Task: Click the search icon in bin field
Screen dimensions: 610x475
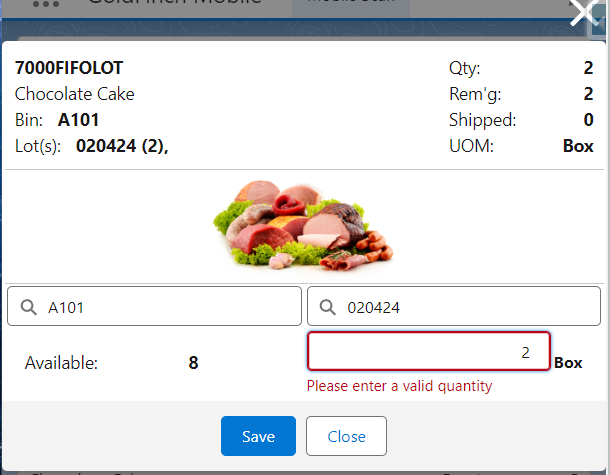Action: point(29,307)
